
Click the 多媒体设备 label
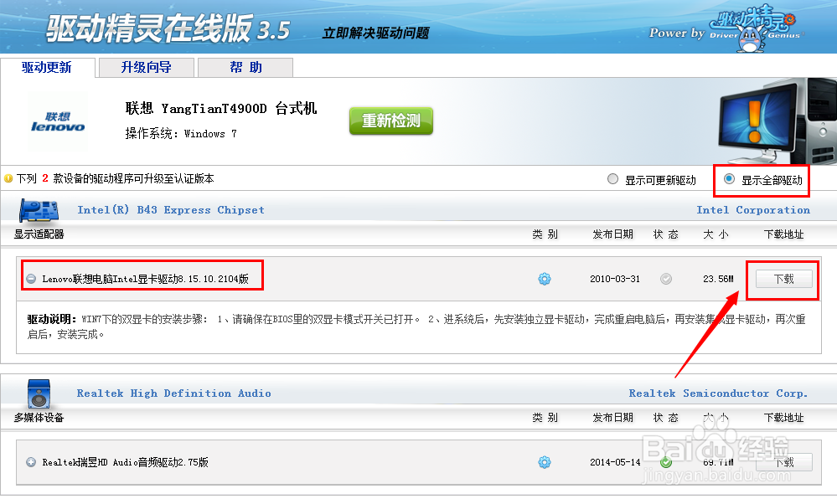pyautogui.click(x=39, y=418)
